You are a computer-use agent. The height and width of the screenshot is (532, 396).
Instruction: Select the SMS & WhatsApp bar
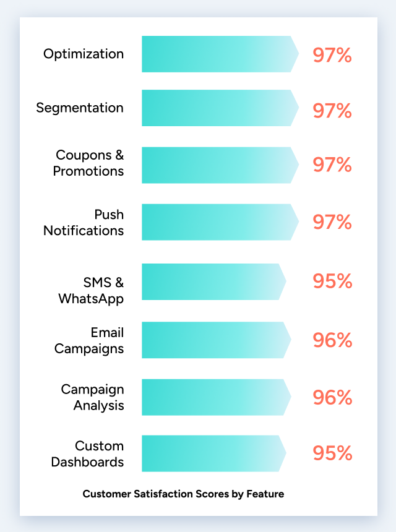212,282
